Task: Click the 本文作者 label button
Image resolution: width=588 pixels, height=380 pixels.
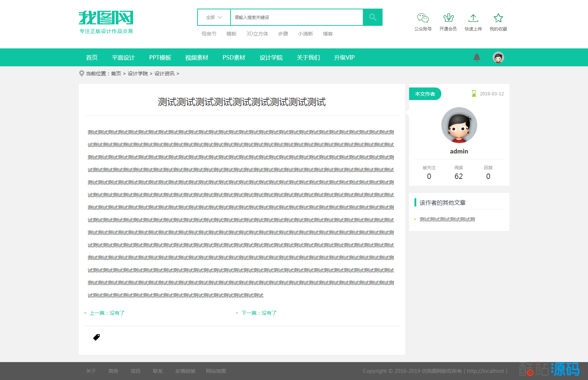Action: pyautogui.click(x=425, y=94)
